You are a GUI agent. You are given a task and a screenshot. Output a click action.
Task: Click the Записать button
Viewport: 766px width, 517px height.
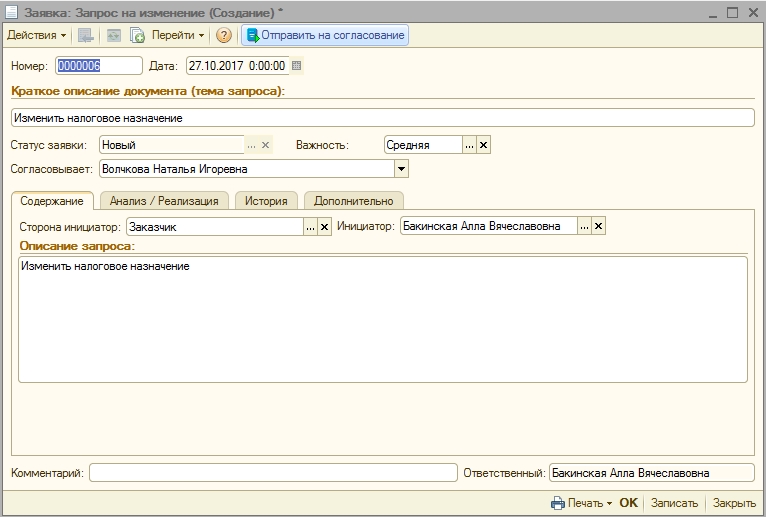click(x=674, y=503)
